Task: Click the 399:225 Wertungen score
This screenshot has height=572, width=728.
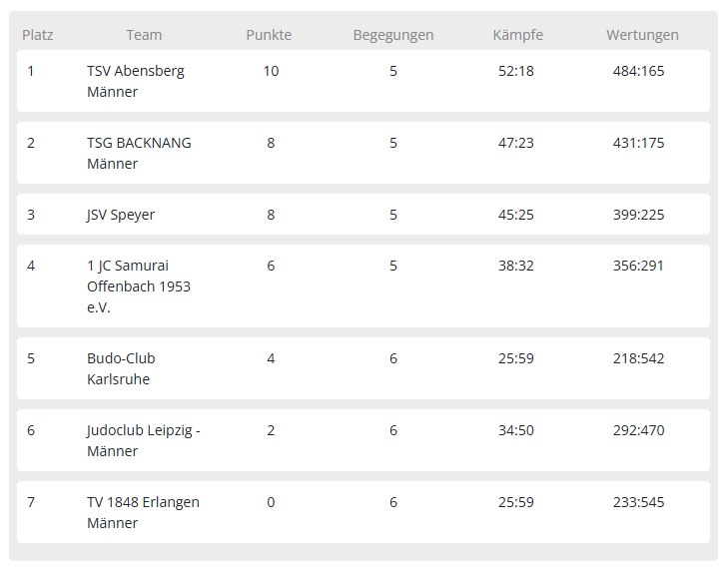Action: (x=638, y=215)
